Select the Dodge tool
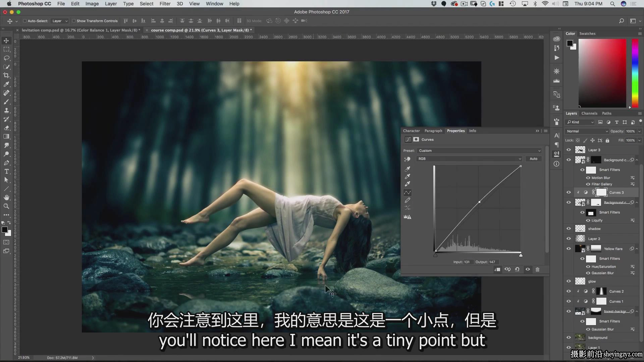The width and height of the screenshot is (644, 362). coord(6,154)
